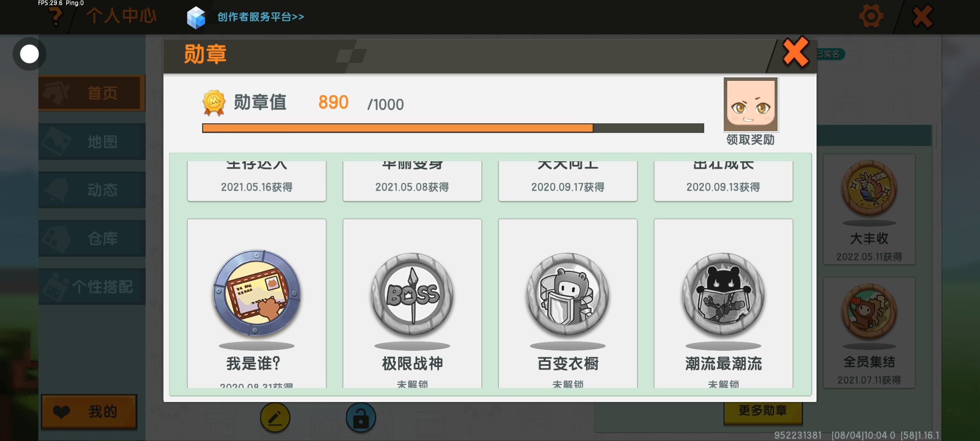Open the 首页 tab in sidebar
This screenshot has width=980, height=441.
[92, 93]
